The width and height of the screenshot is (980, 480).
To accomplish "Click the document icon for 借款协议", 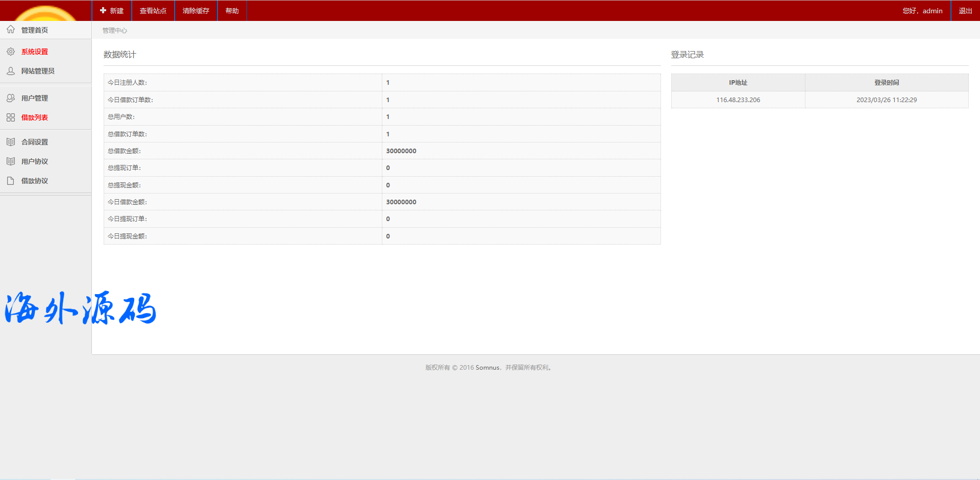I will (11, 181).
